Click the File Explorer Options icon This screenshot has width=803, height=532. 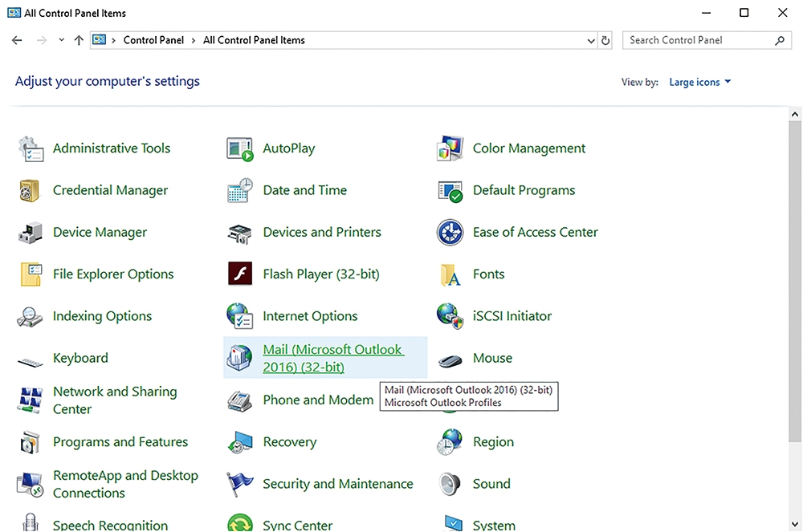click(x=31, y=274)
